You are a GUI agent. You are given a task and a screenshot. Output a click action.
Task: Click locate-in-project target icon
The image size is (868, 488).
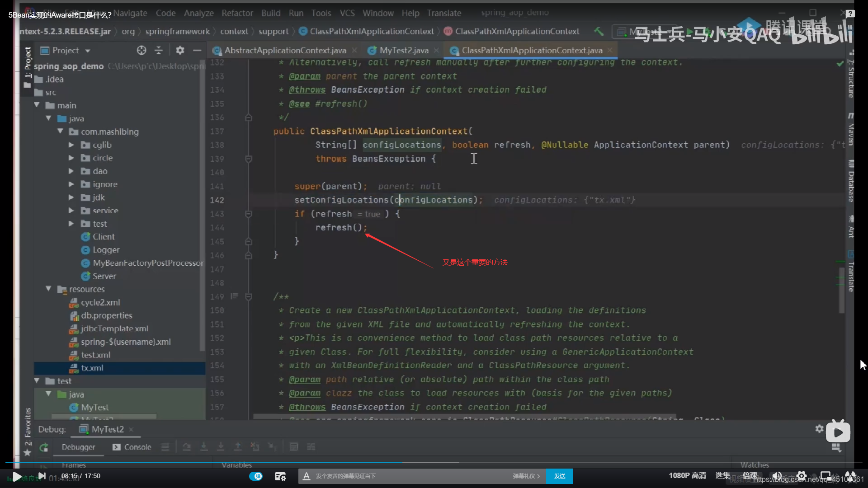[x=142, y=50]
